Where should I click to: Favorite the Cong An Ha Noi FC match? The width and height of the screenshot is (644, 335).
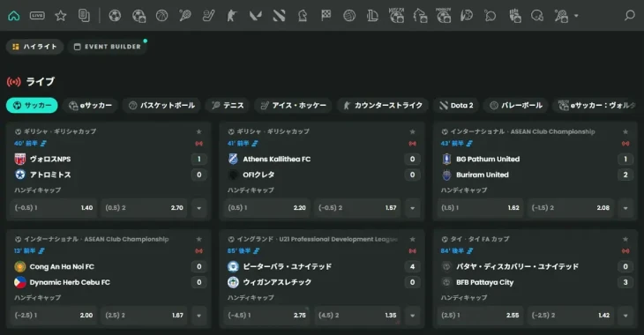(199, 239)
